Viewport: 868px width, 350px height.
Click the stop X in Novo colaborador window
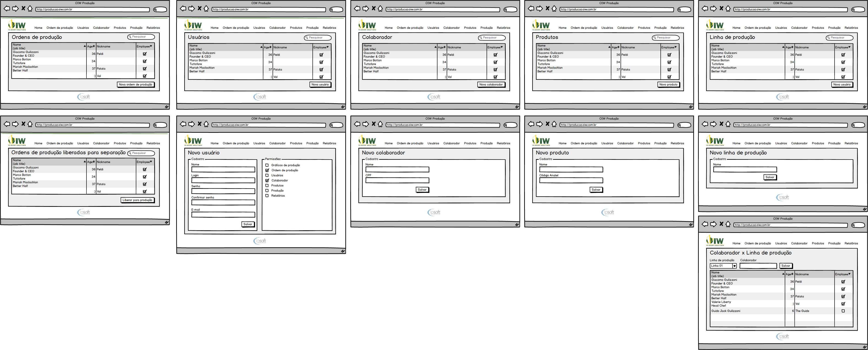[x=373, y=124]
